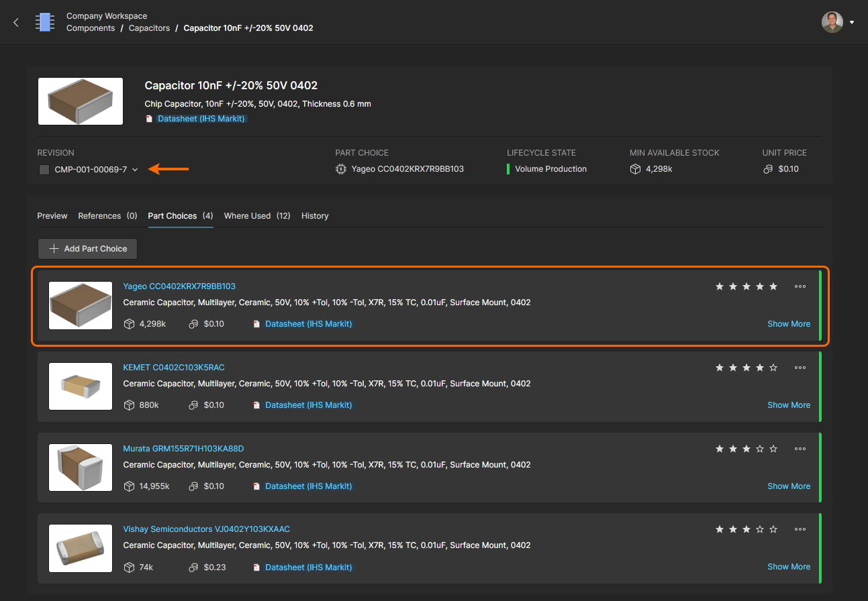The image size is (868, 601).
Task: Click the part choice chip icon beside Yageo
Action: coord(341,169)
